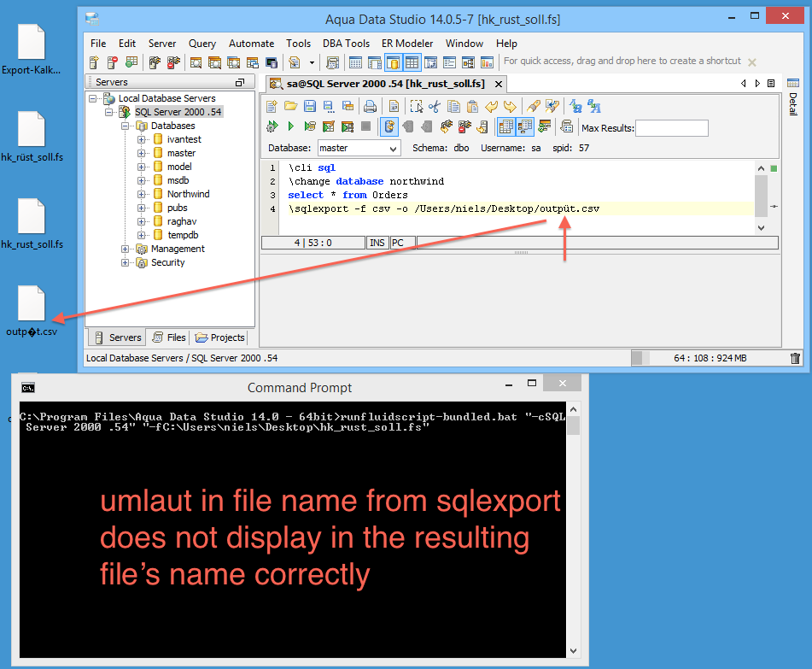812x669 pixels.
Task: Open the ER Modeler menu
Action: tap(407, 44)
